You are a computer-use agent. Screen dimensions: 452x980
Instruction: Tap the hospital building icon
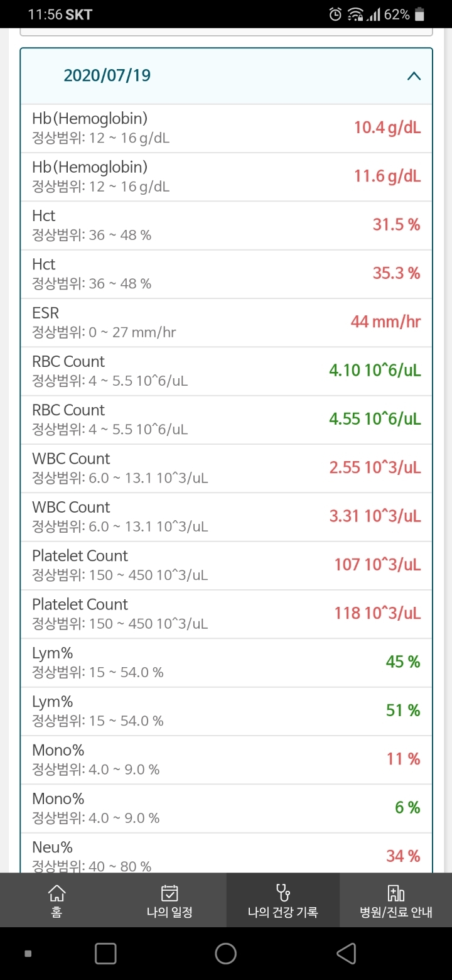[x=395, y=892]
